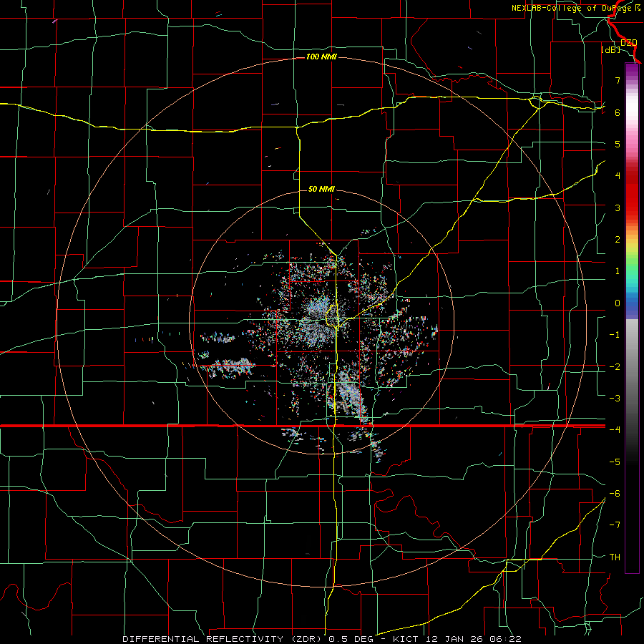Viewport: 644px width, 644px height.
Task: Click the "7" value on the dB scale
Action: coord(618,80)
